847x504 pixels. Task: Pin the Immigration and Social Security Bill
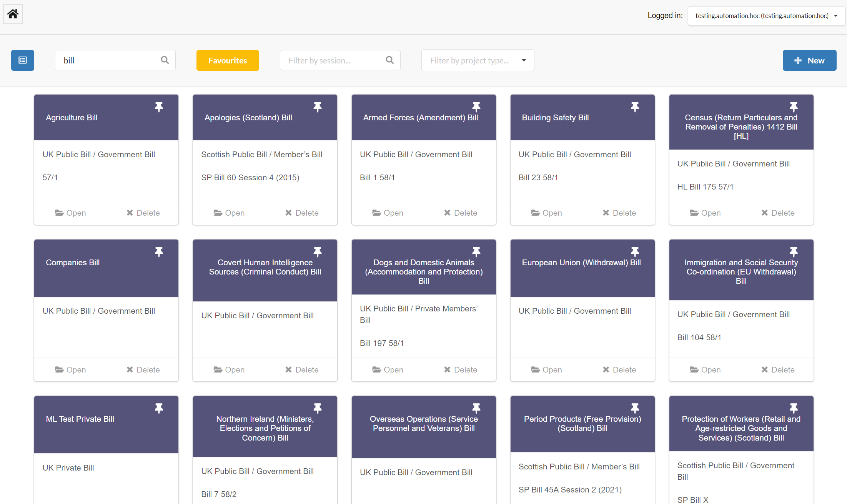pyautogui.click(x=794, y=252)
